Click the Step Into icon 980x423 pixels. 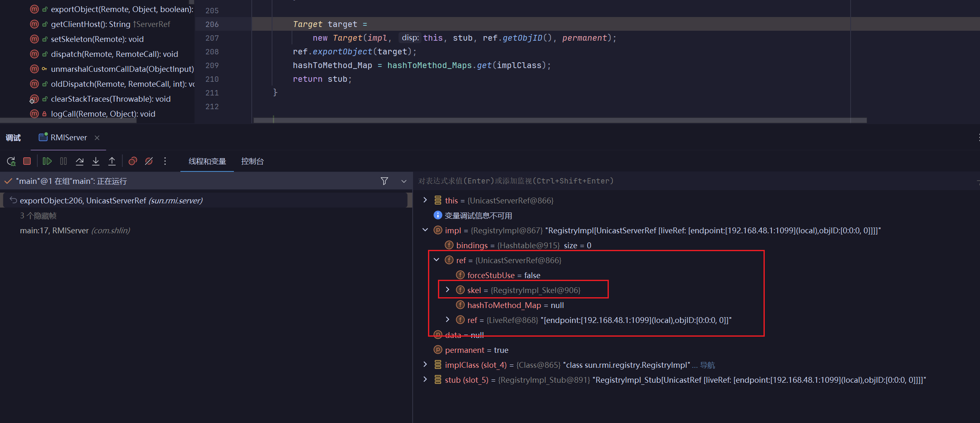pyautogui.click(x=96, y=161)
